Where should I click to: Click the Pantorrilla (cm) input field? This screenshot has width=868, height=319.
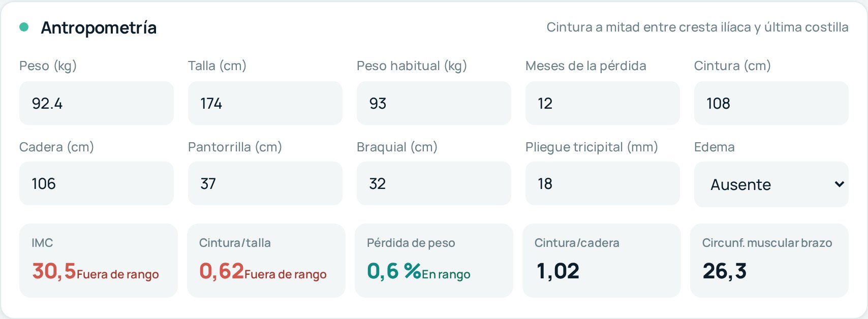265,183
